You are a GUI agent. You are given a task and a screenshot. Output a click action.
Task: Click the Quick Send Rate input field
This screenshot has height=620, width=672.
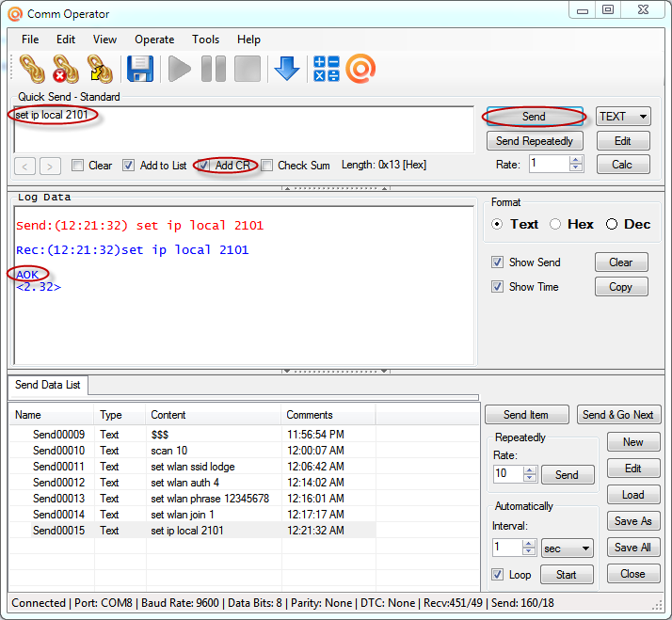(x=550, y=164)
